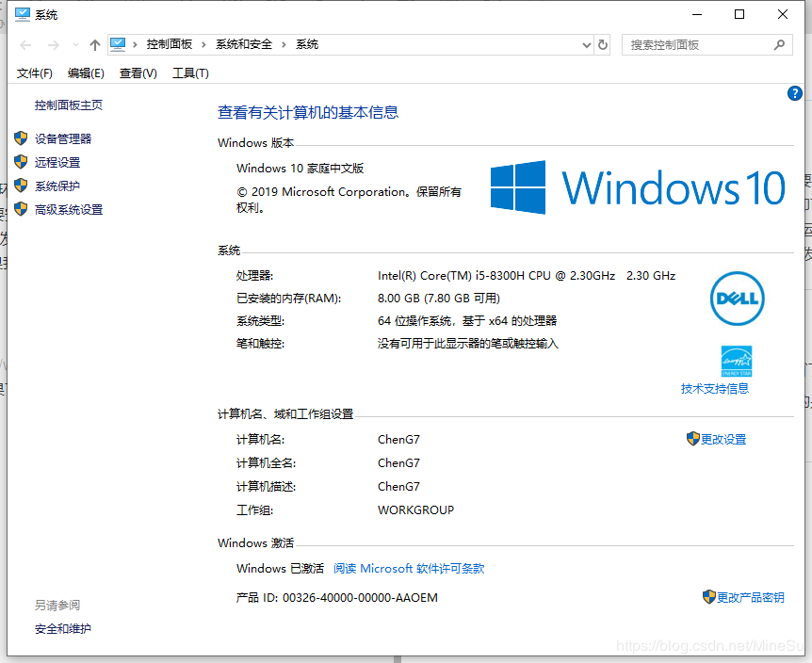Click 更改设置 link
The height and width of the screenshot is (663, 812).
(x=723, y=440)
